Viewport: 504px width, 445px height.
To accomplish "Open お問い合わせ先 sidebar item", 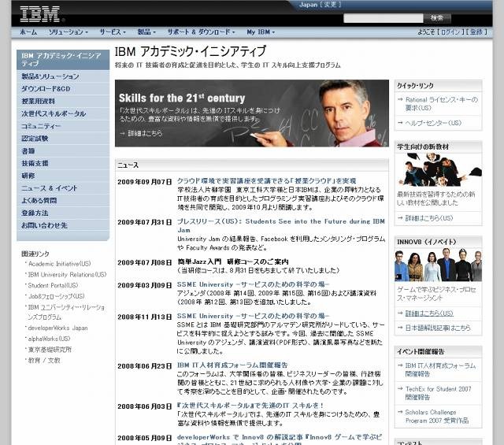I will click(x=63, y=225).
